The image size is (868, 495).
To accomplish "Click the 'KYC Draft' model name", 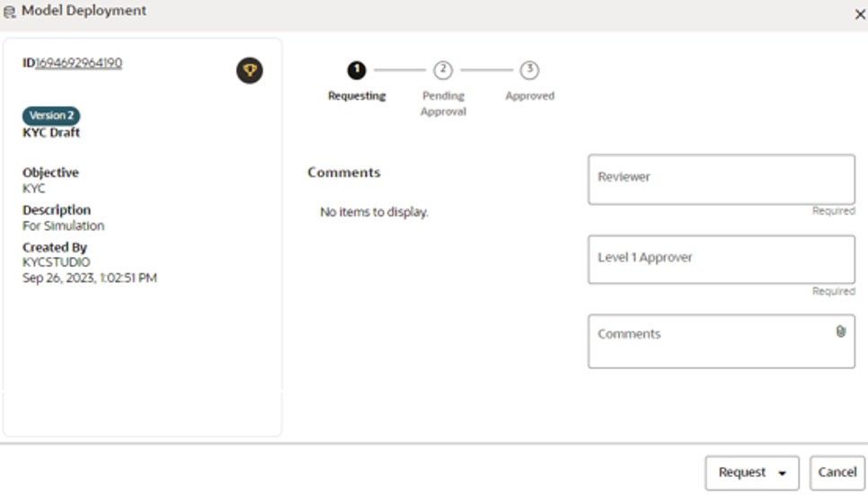I will coord(51,133).
